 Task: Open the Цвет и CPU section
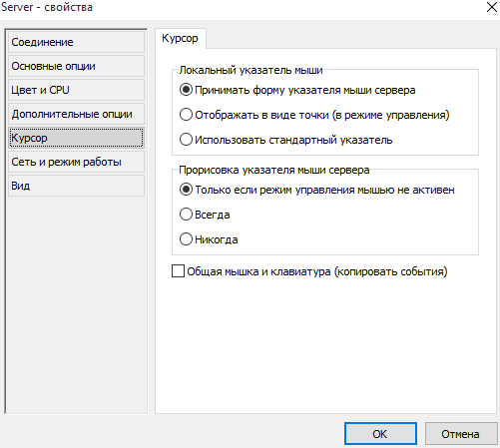point(76,90)
